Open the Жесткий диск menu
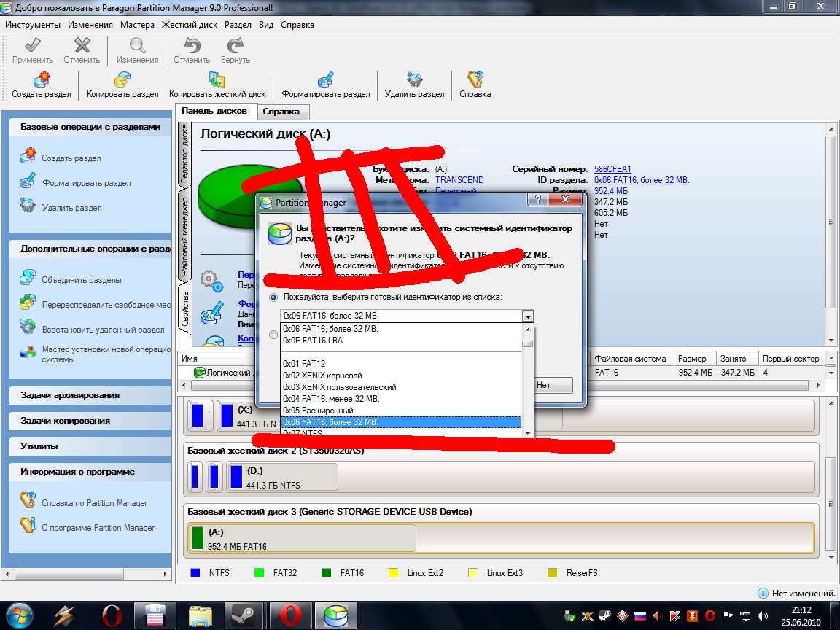This screenshot has height=630, width=840. 190,25
